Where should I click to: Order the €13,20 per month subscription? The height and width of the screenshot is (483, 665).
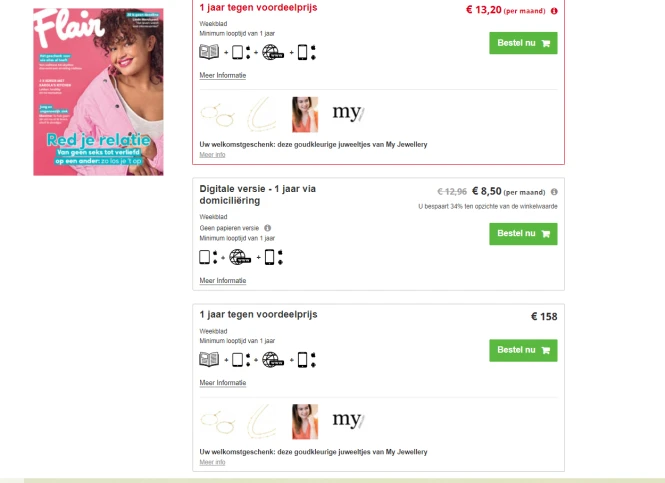[523, 43]
